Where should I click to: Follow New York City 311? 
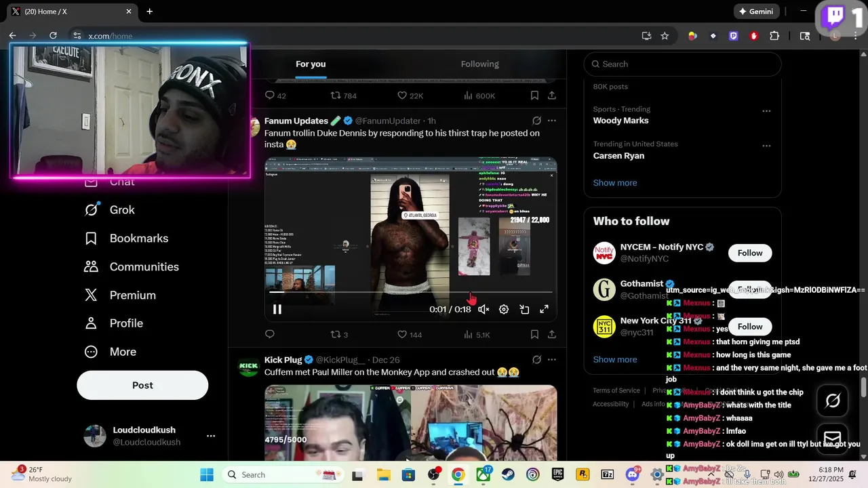750,327
